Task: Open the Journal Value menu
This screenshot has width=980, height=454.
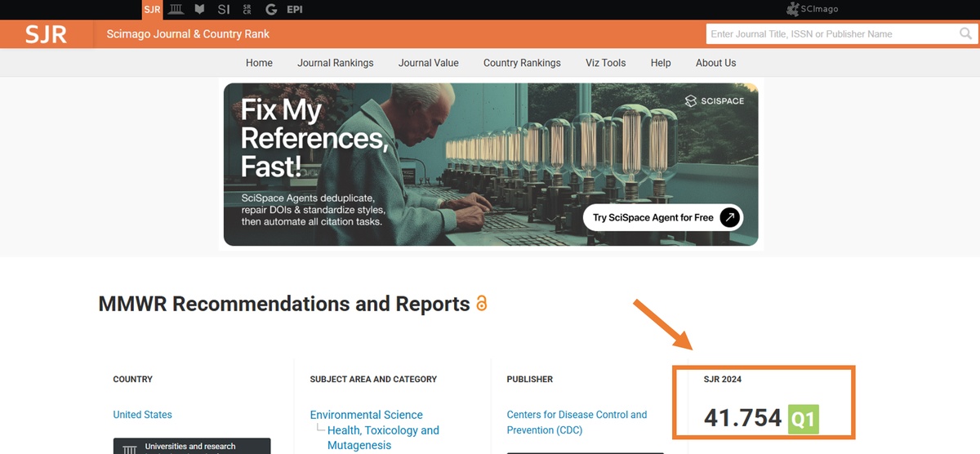Action: (x=429, y=63)
